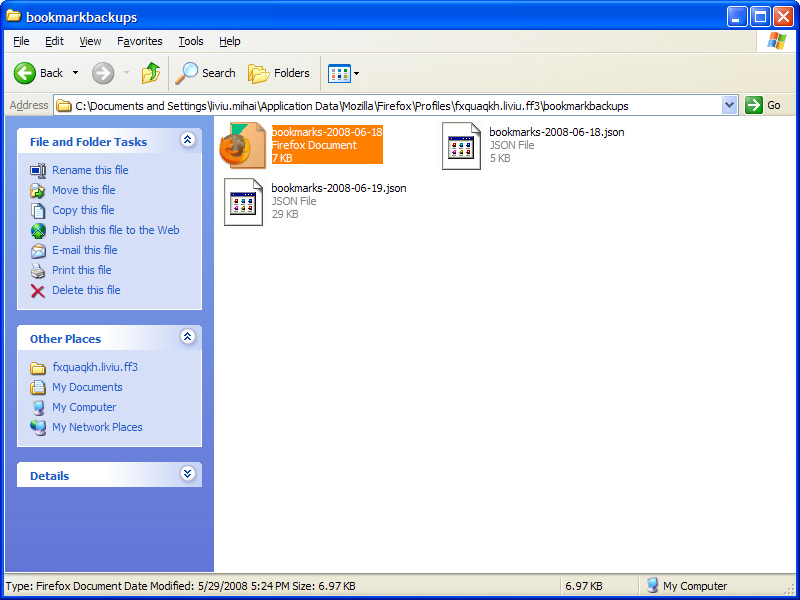Collapse the Other Places panel

pyautogui.click(x=188, y=336)
